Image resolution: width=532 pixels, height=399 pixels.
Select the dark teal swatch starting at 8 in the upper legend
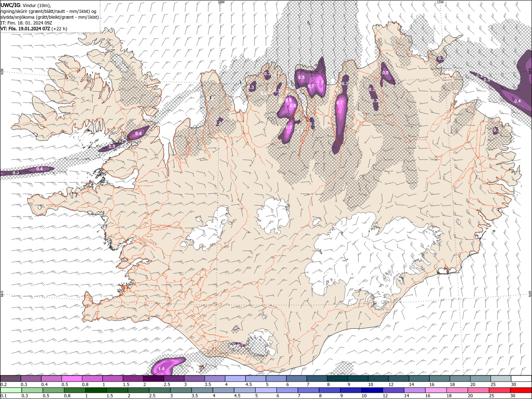pos(337,379)
